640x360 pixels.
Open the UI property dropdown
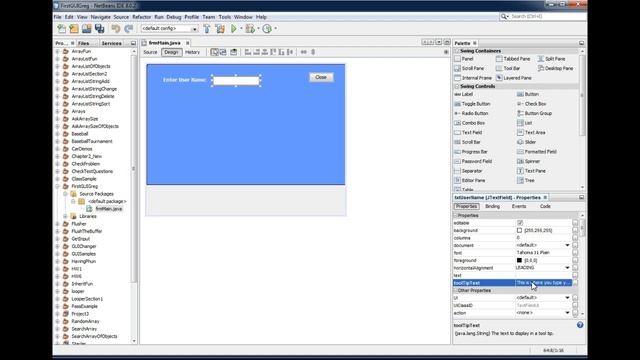[x=567, y=298]
